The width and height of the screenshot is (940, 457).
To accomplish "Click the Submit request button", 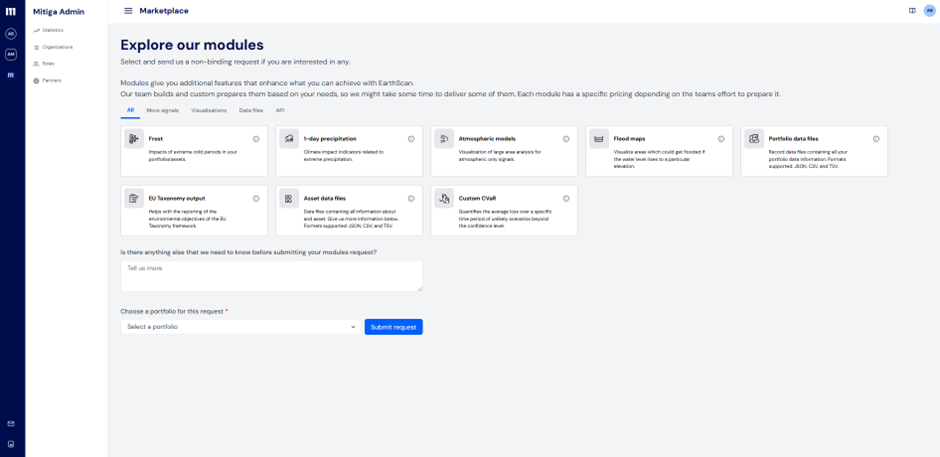I will pos(393,327).
